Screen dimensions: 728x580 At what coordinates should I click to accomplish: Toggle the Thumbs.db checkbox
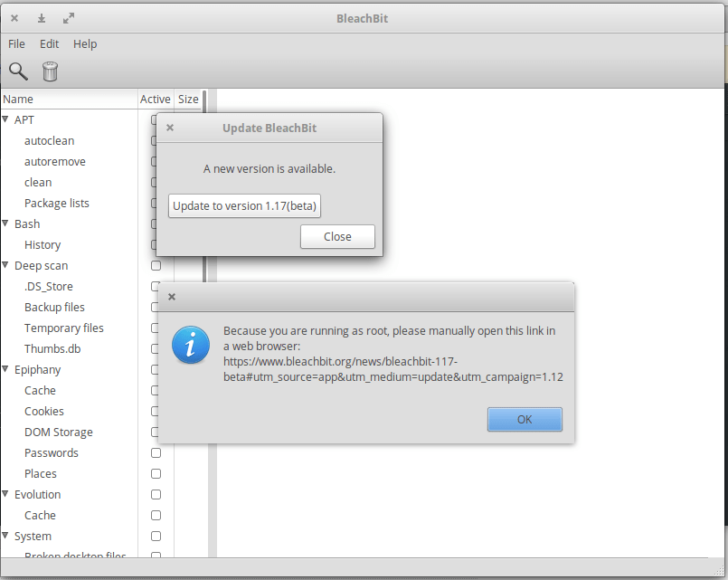click(156, 348)
